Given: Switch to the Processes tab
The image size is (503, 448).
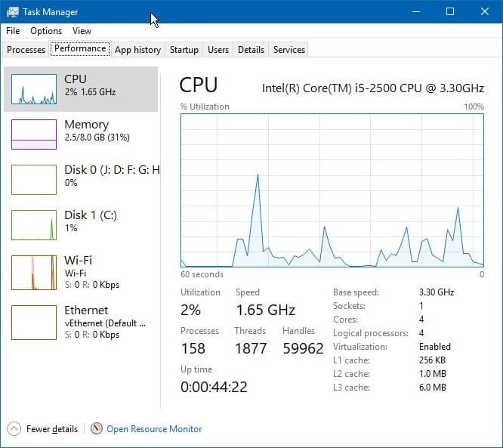Looking at the screenshot, I should pyautogui.click(x=26, y=50).
